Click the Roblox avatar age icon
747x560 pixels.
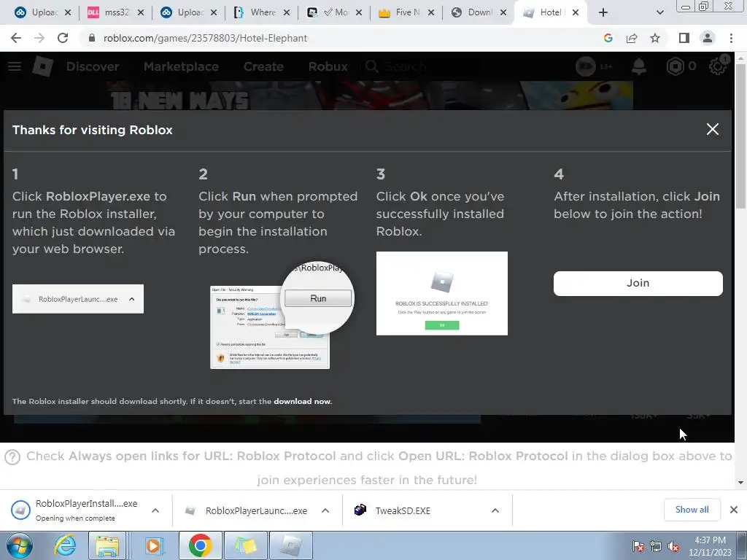586,66
